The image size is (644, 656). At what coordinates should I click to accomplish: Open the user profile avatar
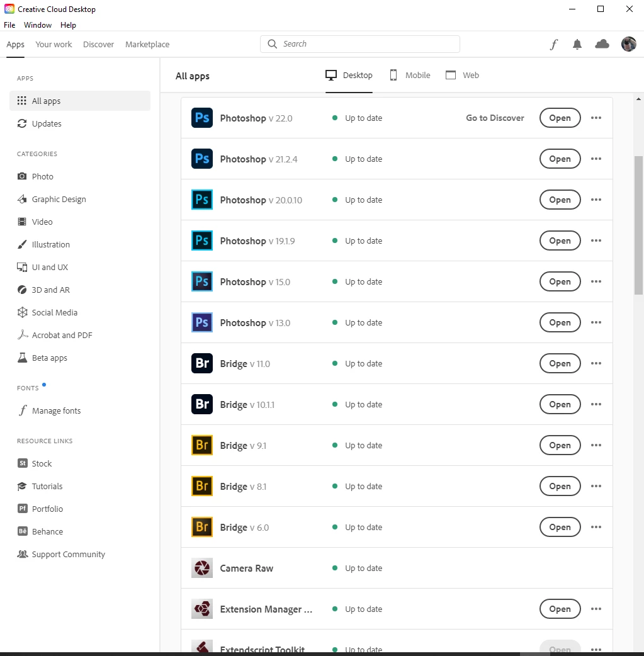[x=628, y=44]
